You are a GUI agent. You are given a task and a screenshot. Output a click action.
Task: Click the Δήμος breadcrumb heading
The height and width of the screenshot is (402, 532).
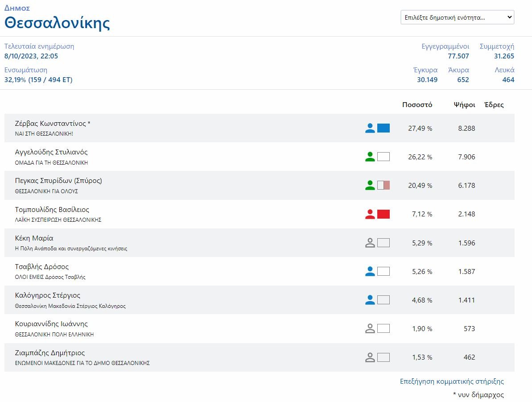[17, 8]
